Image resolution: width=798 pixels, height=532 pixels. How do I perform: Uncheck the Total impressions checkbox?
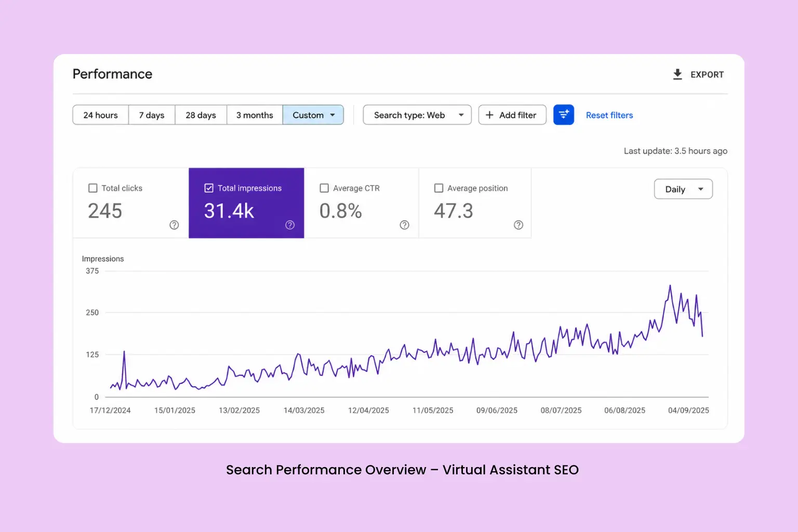point(209,188)
